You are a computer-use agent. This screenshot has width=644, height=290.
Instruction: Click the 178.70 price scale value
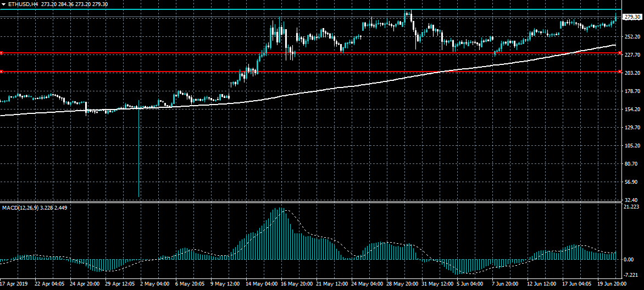click(632, 91)
